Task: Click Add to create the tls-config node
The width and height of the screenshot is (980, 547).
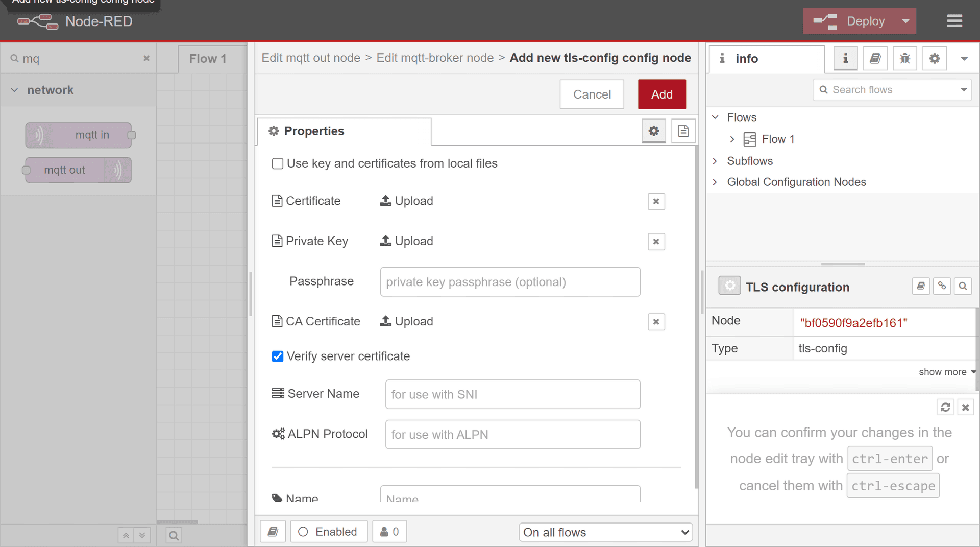Action: 661,94
